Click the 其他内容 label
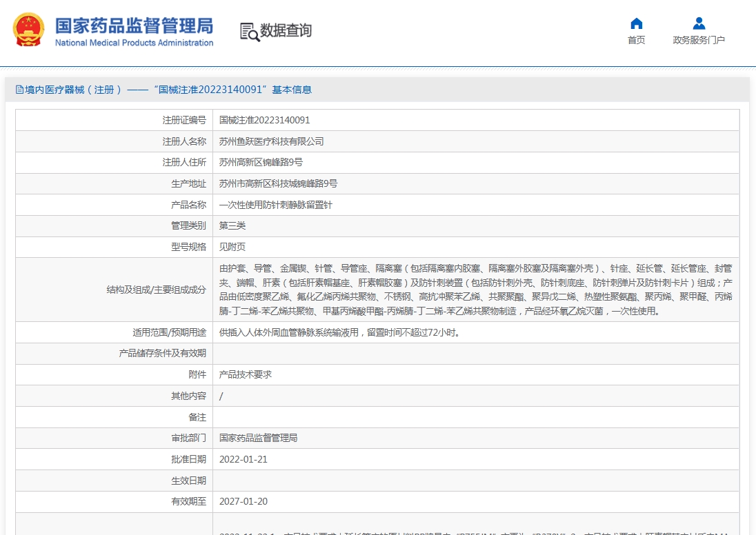 (188, 396)
